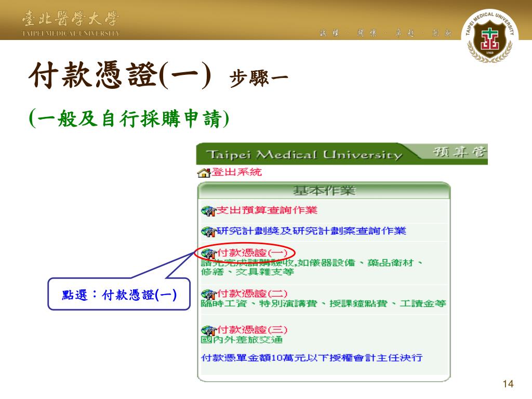The image size is (532, 399).
Task: Click text 臨時工資、特別演講費、授課鐘點費、工讀金等
Action: pyautogui.click(x=323, y=303)
